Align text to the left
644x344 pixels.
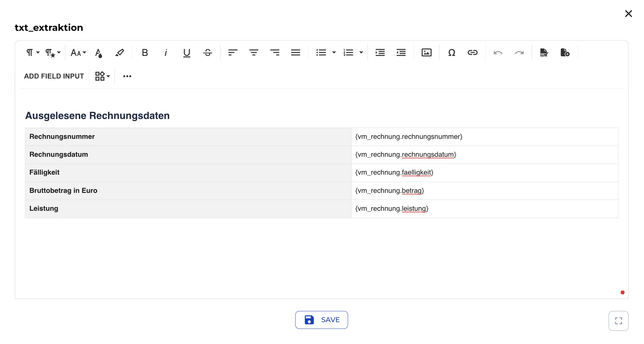[x=233, y=52]
